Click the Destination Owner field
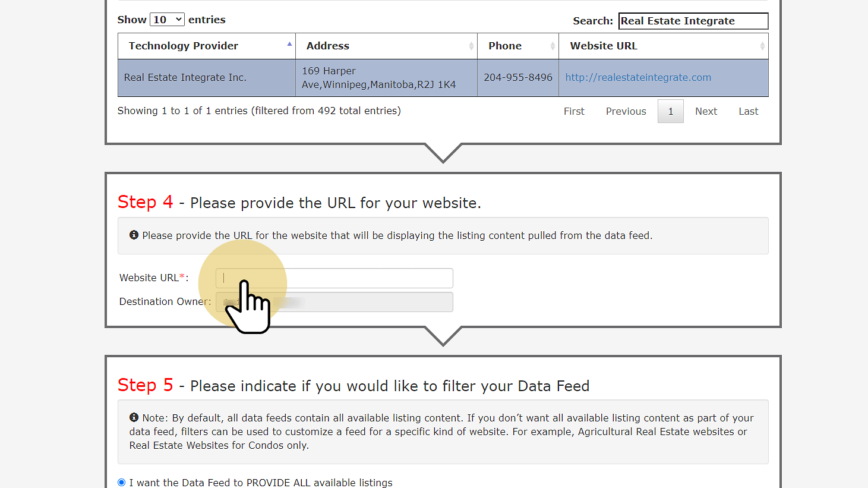868x488 pixels. point(334,302)
